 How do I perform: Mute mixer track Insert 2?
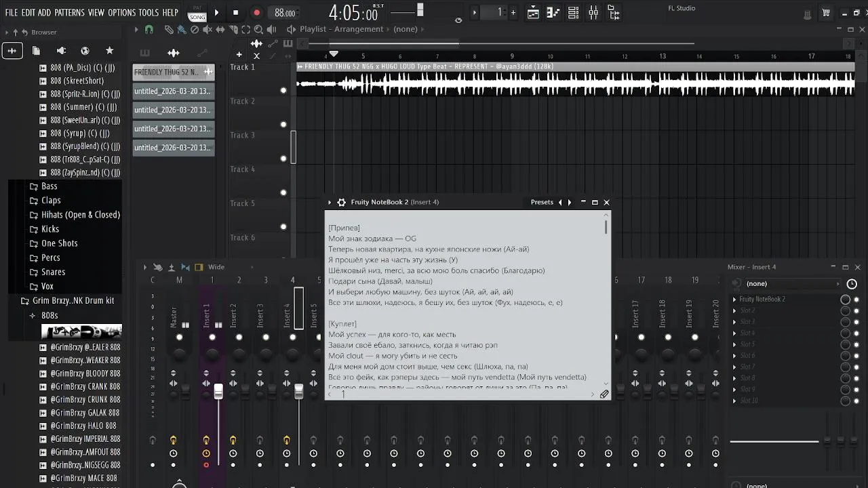pyautogui.click(x=239, y=337)
